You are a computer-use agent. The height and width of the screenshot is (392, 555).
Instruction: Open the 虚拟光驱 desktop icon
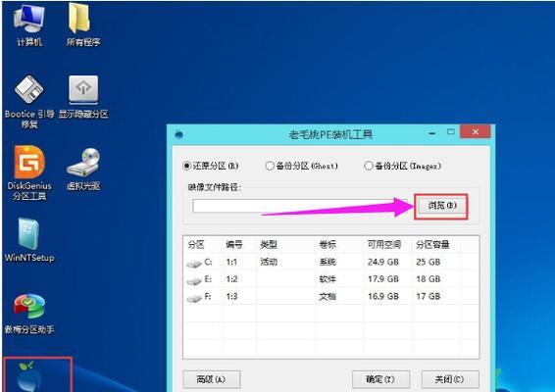point(83,170)
